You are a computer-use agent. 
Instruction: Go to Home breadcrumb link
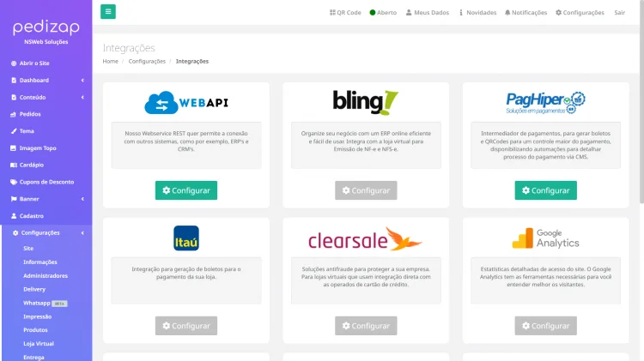(110, 61)
